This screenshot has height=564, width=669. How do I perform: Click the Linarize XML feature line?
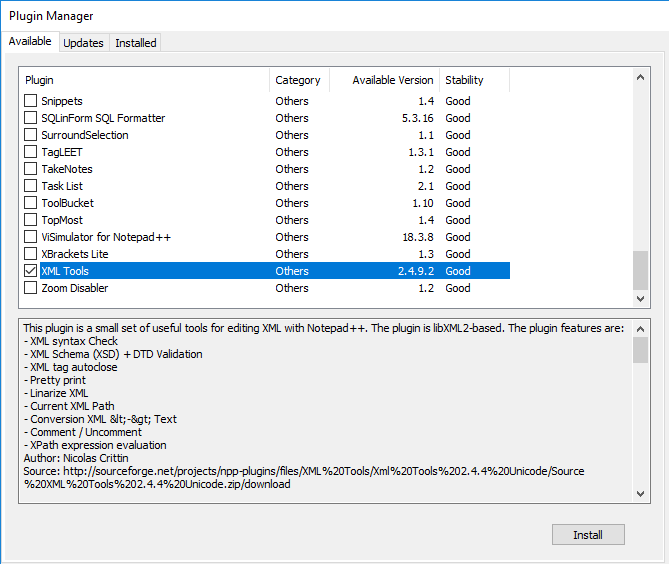(56, 393)
